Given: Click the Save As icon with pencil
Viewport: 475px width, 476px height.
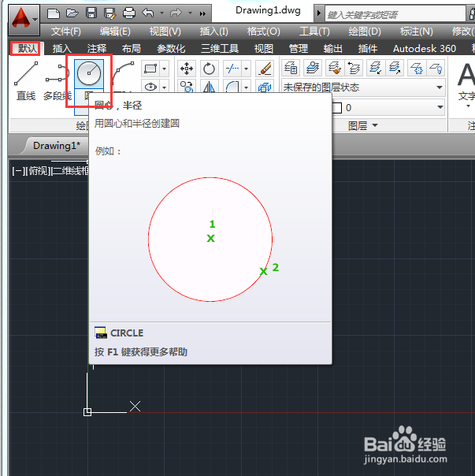Looking at the screenshot, I should [x=109, y=13].
